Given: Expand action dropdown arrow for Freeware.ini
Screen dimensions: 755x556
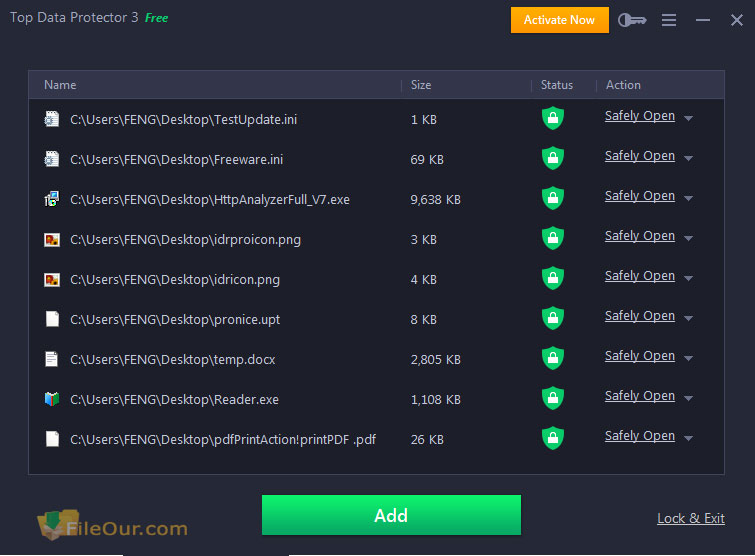Looking at the screenshot, I should 689,158.
